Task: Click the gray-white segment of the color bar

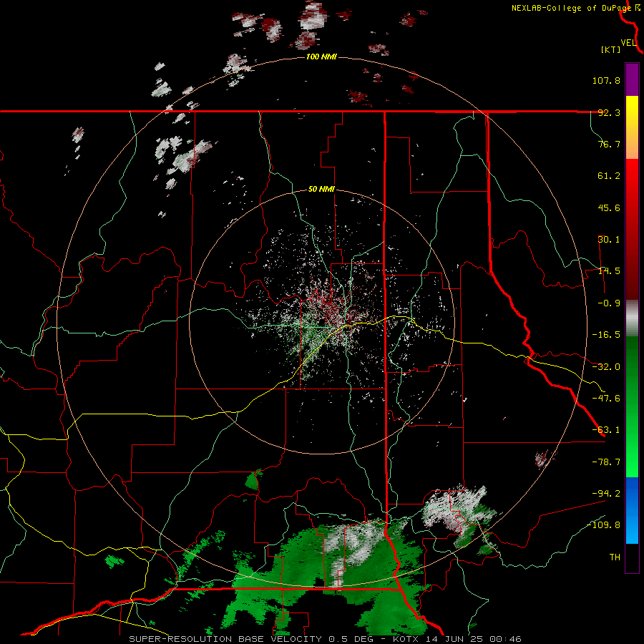Action: (x=632, y=318)
